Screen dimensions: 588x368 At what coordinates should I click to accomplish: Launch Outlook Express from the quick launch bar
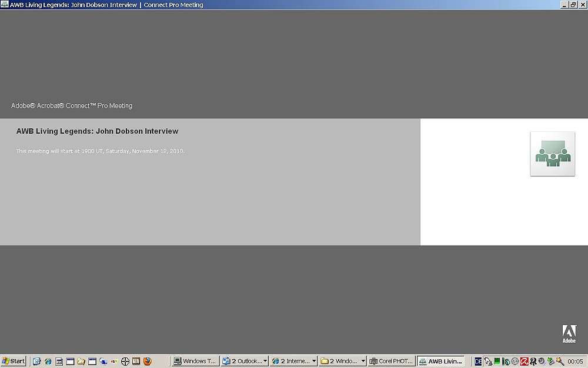click(36, 362)
